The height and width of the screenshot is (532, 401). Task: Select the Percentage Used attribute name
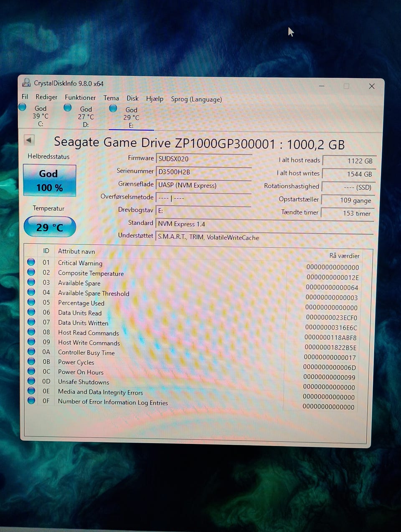[x=81, y=303]
